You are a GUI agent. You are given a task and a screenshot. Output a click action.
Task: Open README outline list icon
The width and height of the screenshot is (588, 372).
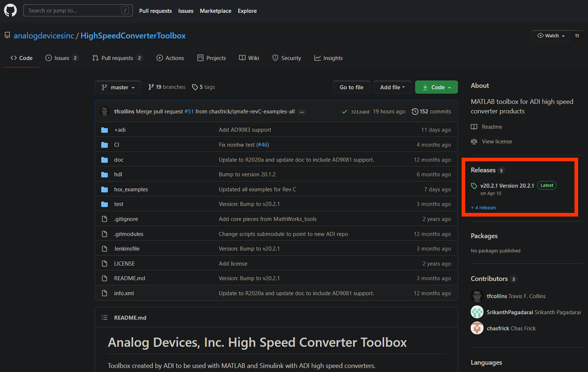pyautogui.click(x=105, y=317)
